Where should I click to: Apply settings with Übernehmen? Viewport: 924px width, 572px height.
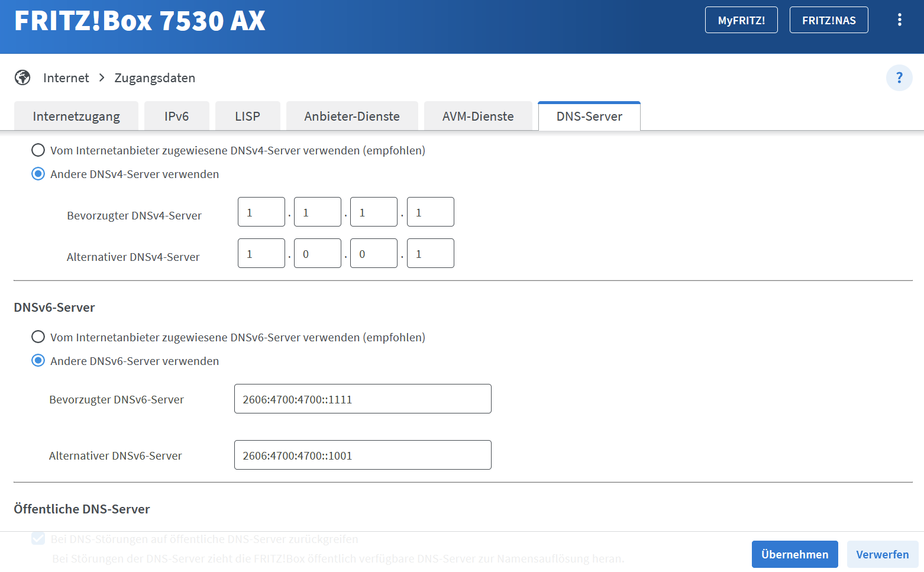(795, 554)
